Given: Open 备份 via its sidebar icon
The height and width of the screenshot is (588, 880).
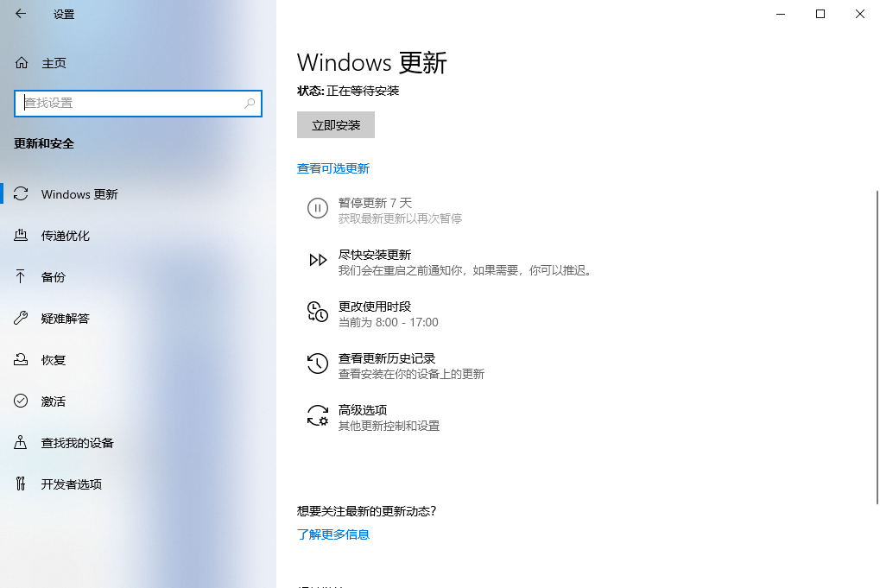Looking at the screenshot, I should click(x=21, y=276).
